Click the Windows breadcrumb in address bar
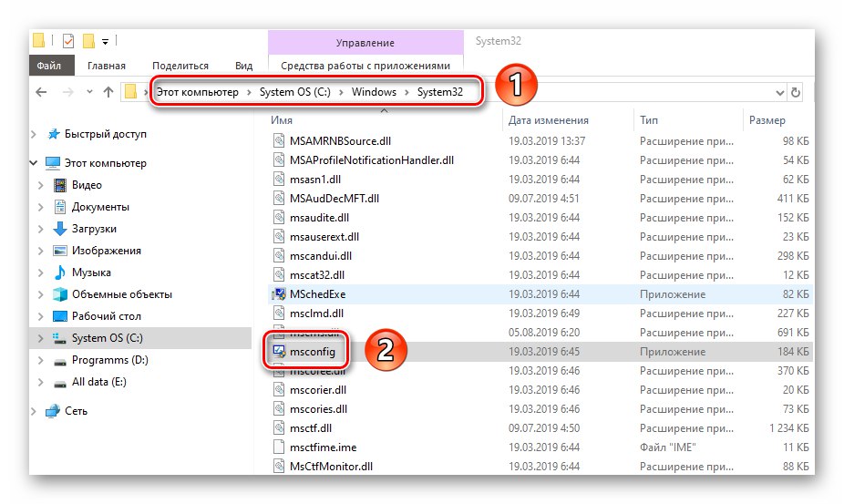Image resolution: width=844 pixels, height=504 pixels. click(x=374, y=92)
